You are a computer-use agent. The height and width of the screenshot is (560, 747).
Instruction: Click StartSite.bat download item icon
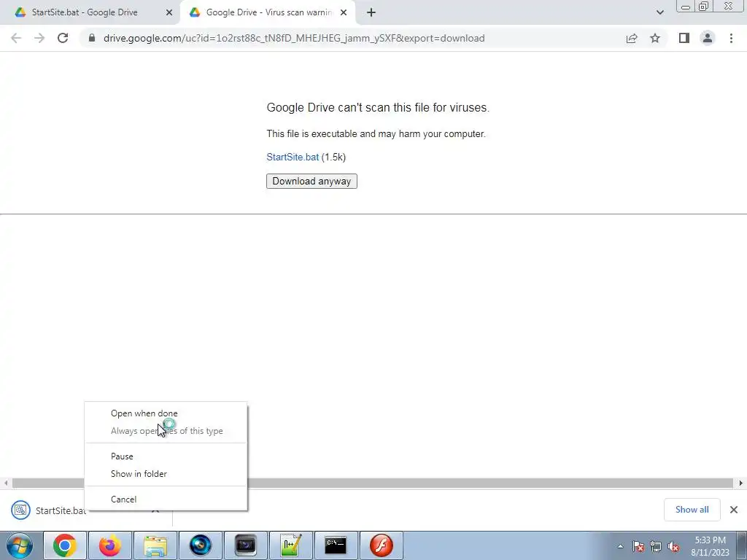coord(20,510)
